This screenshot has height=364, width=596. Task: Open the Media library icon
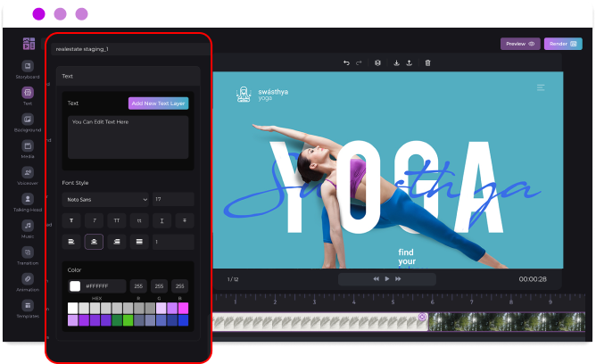point(28,146)
